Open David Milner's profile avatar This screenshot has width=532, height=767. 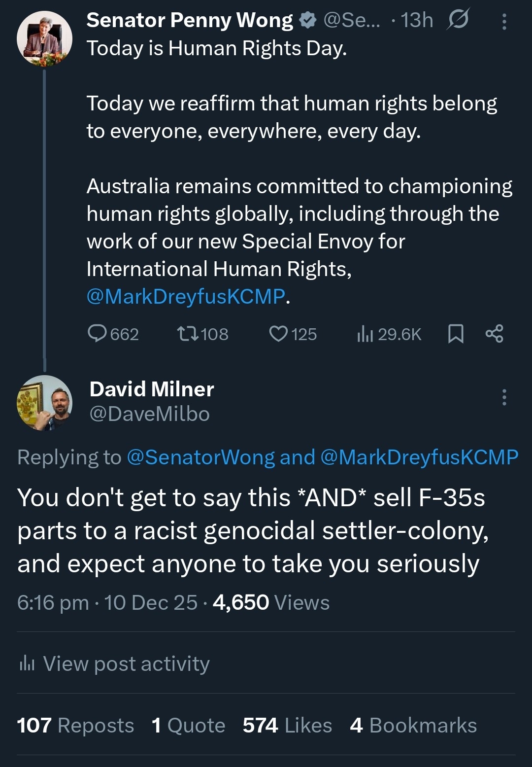(x=44, y=403)
